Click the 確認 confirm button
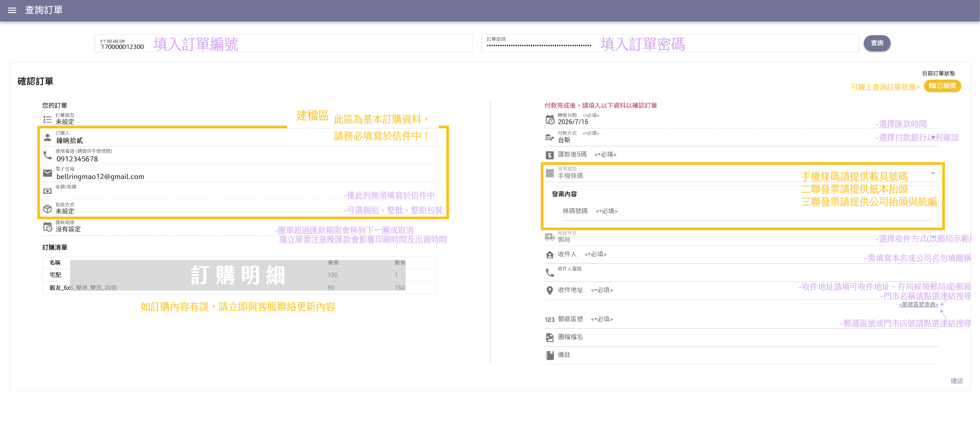The width and height of the screenshot is (980, 435). [x=956, y=381]
